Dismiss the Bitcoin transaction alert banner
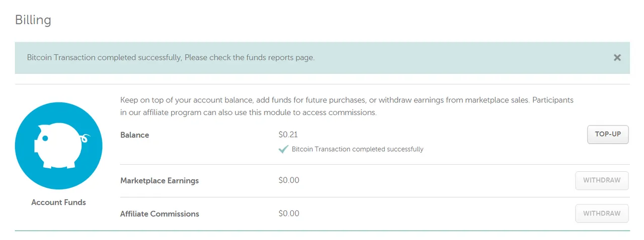The image size is (644, 240). coord(617,58)
